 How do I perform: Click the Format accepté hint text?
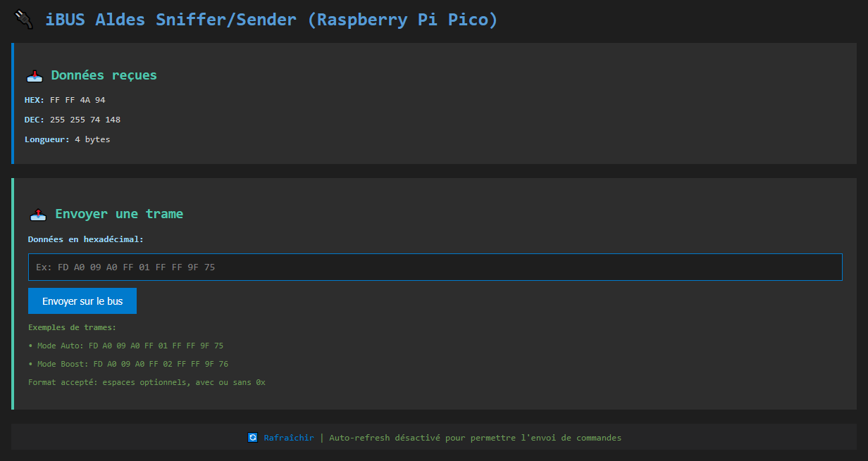(147, 382)
